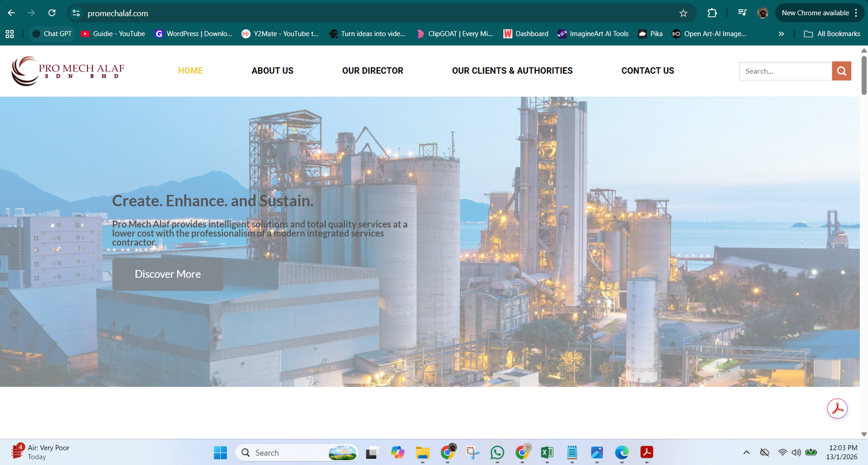The width and height of the screenshot is (868, 465).
Task: Select HOME navigation item
Action: 190,70
